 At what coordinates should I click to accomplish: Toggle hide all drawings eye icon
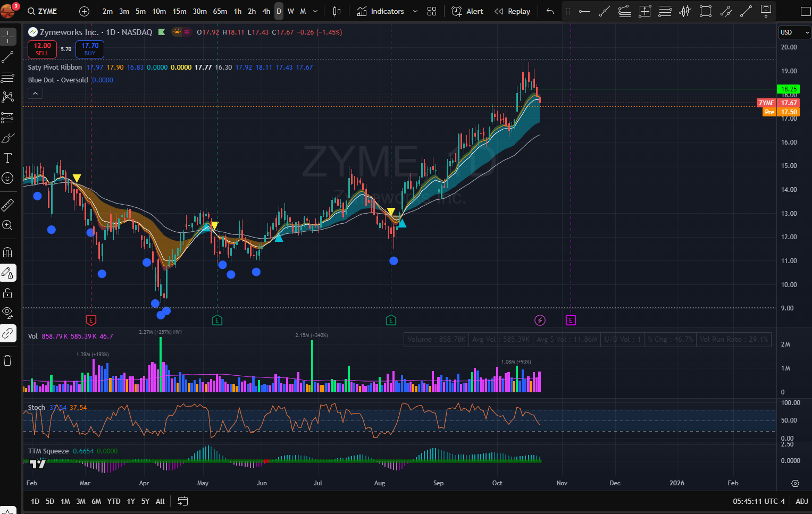(x=8, y=313)
